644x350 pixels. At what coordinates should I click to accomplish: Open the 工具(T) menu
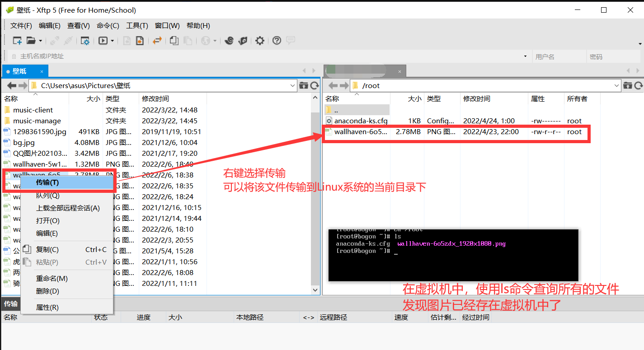[137, 26]
